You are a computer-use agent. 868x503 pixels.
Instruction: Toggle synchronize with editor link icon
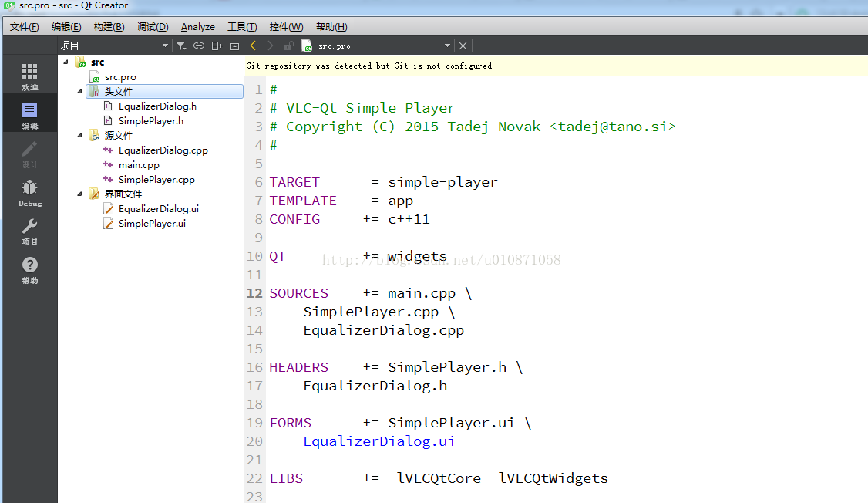[x=199, y=46]
